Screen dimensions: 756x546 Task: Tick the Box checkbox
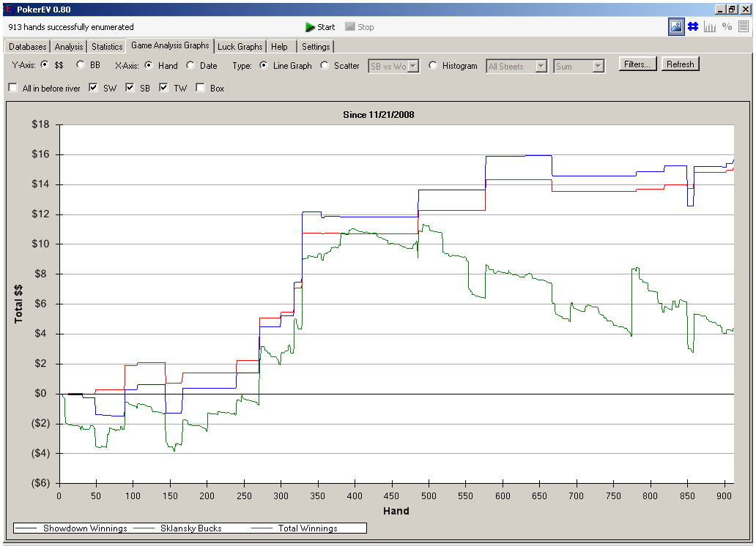pyautogui.click(x=200, y=88)
